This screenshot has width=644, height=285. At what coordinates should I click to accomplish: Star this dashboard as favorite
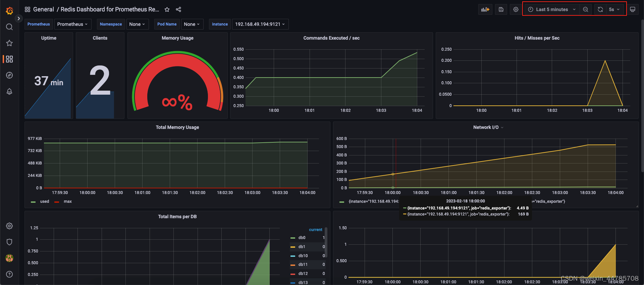click(167, 9)
